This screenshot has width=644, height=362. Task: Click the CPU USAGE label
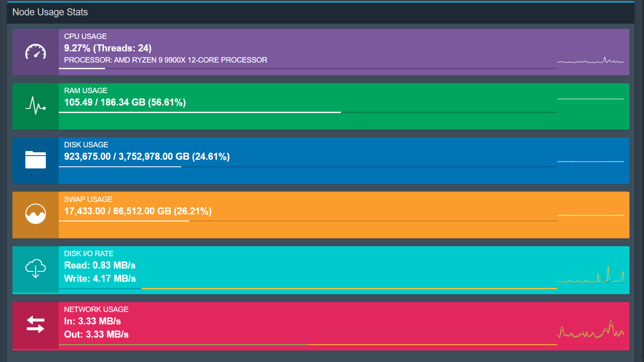coord(85,36)
